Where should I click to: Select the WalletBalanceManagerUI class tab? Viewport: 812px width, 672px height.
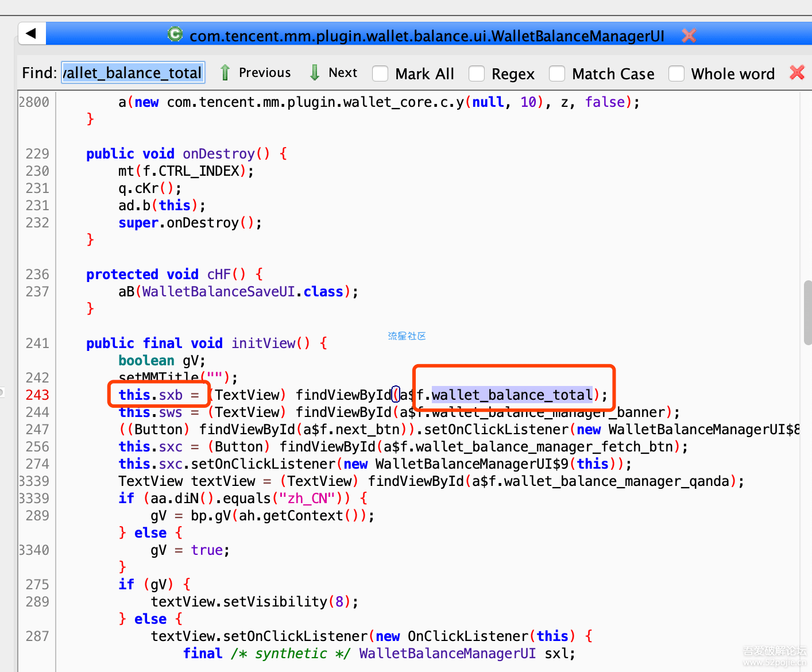pyautogui.click(x=427, y=36)
